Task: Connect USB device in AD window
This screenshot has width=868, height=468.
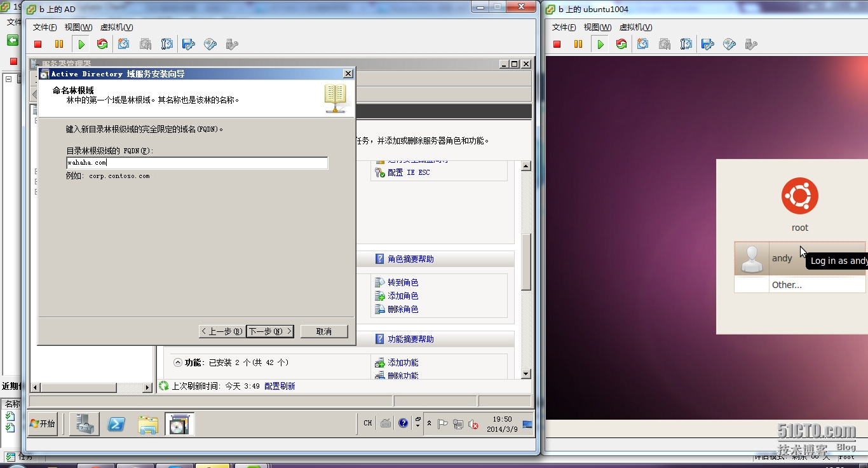Action: (x=232, y=44)
